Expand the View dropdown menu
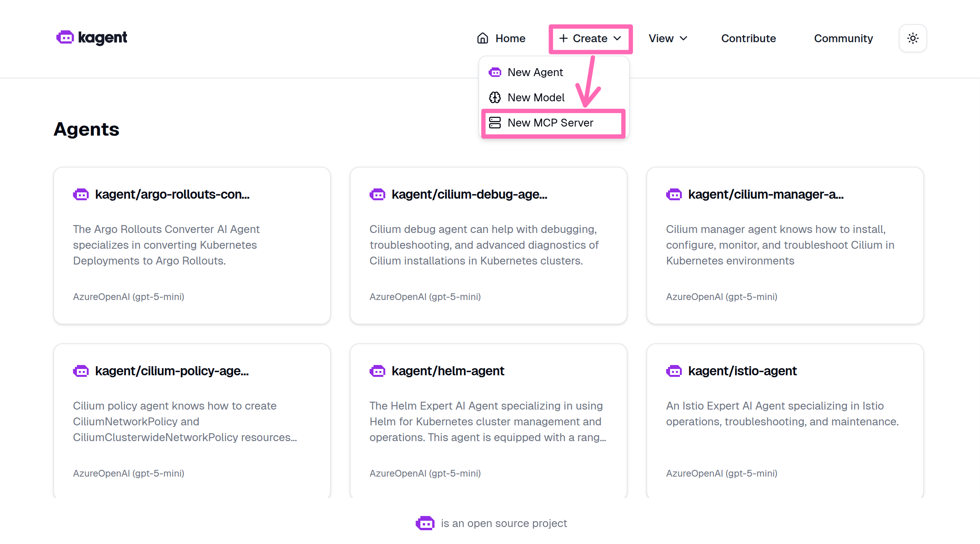 (668, 38)
